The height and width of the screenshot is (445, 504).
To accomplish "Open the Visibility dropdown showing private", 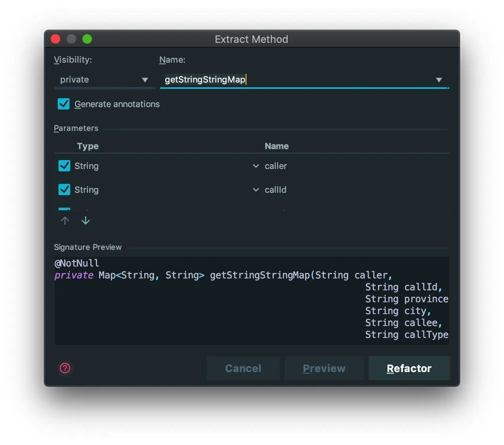I will tap(104, 80).
